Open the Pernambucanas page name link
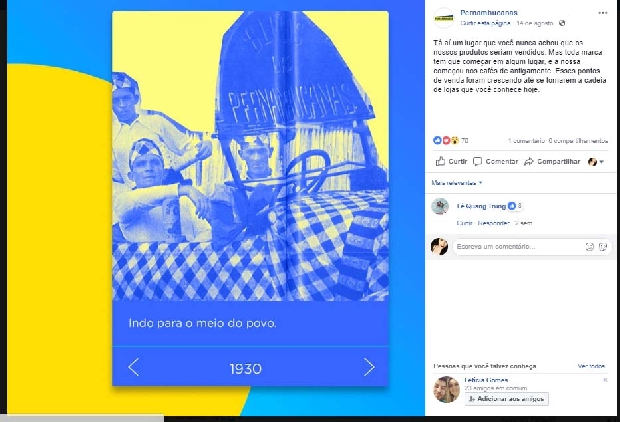This screenshot has width=620, height=422. tap(489, 13)
